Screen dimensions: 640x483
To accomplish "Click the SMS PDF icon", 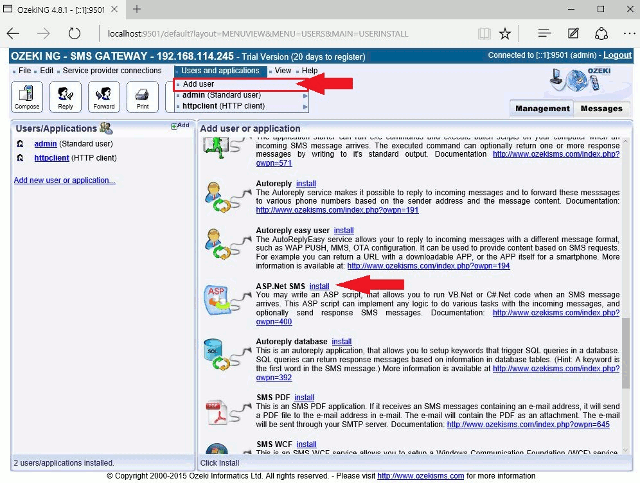I will click(x=227, y=412).
